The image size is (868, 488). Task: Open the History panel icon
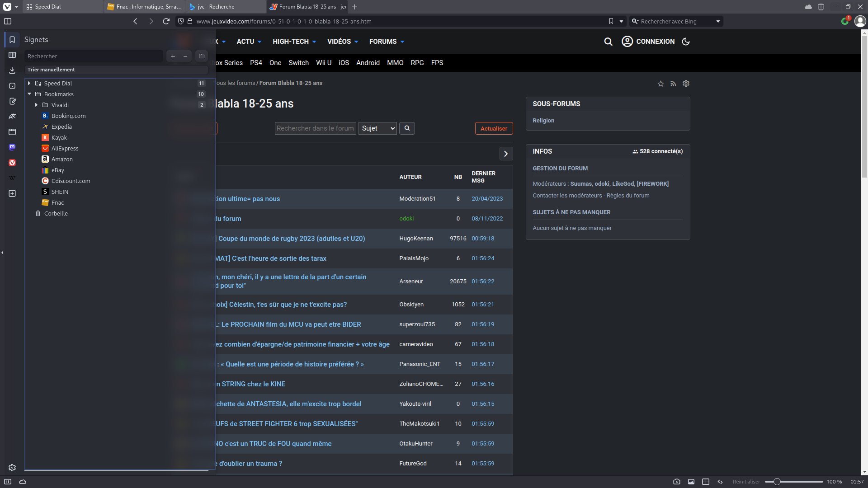click(x=12, y=86)
